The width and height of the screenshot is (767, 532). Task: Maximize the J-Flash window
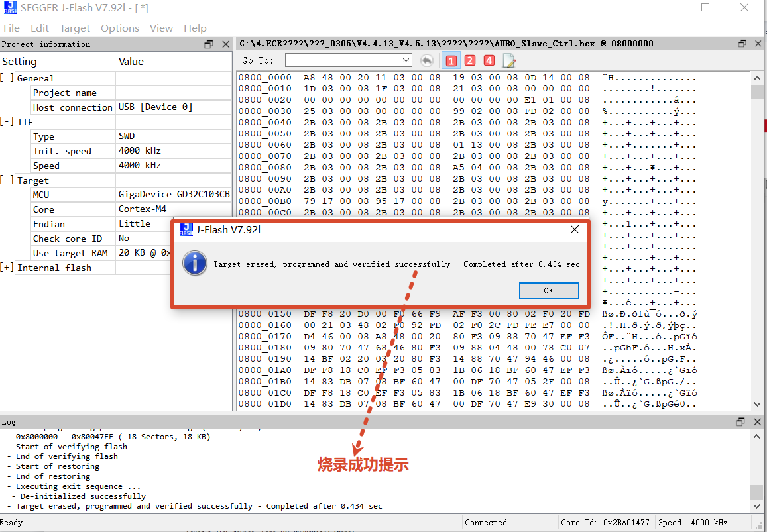tap(705, 7)
